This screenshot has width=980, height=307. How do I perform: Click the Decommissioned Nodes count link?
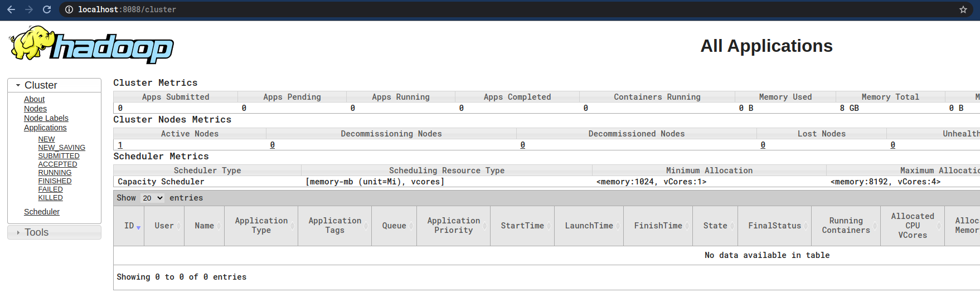click(522, 145)
